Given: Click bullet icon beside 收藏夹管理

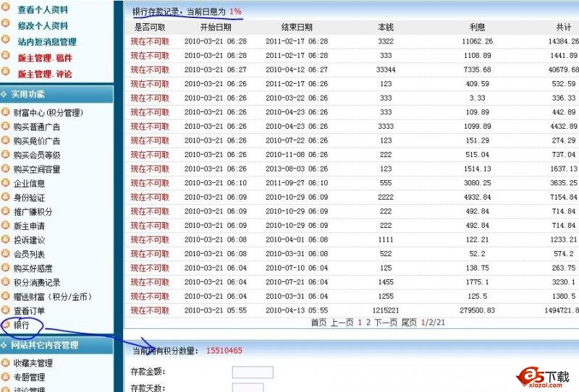Looking at the screenshot, I should coord(6,362).
